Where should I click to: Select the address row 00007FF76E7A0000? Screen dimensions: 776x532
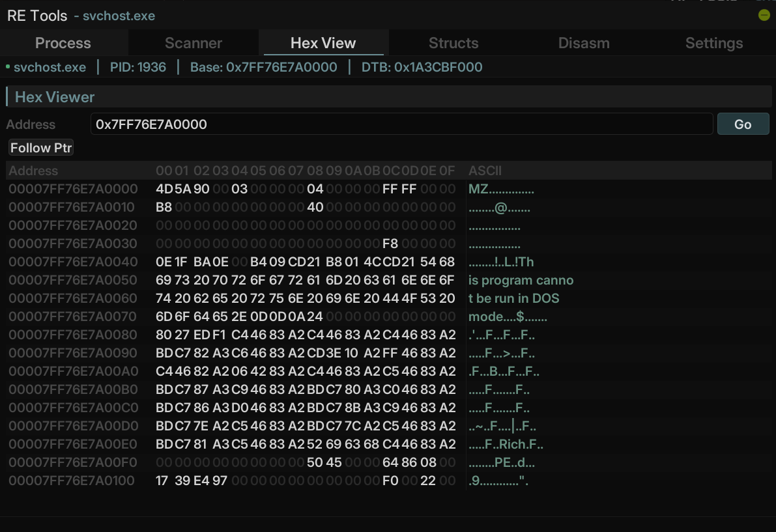coord(73,189)
